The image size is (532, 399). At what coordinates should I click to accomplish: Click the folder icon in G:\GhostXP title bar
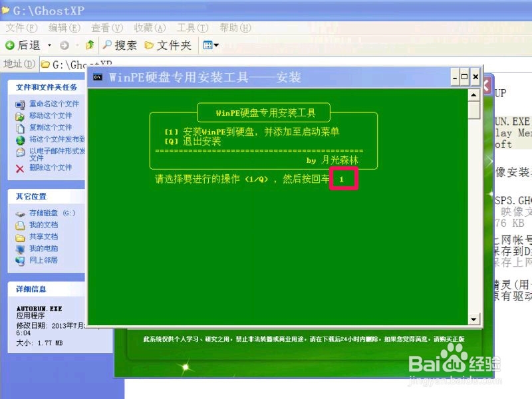(6, 10)
